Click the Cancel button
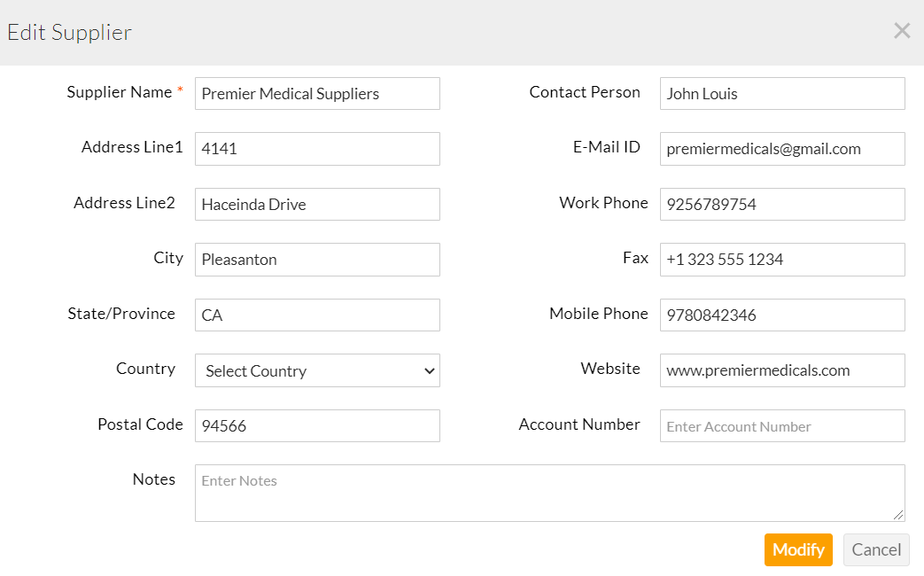The image size is (924, 576). pos(875,549)
